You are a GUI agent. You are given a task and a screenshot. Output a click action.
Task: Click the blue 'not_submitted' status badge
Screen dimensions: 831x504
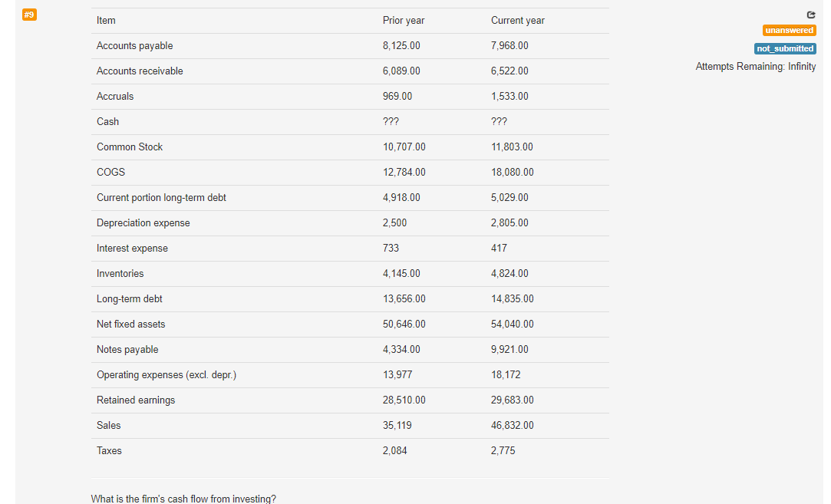(785, 48)
